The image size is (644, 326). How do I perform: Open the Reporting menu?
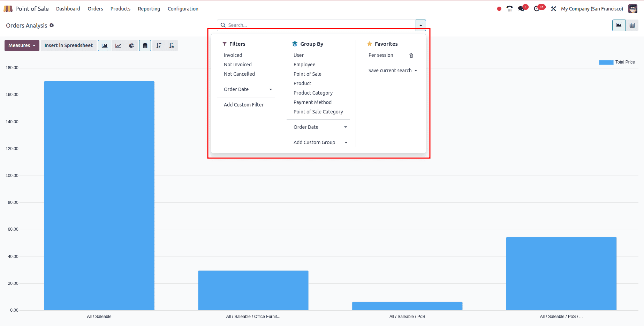click(149, 8)
